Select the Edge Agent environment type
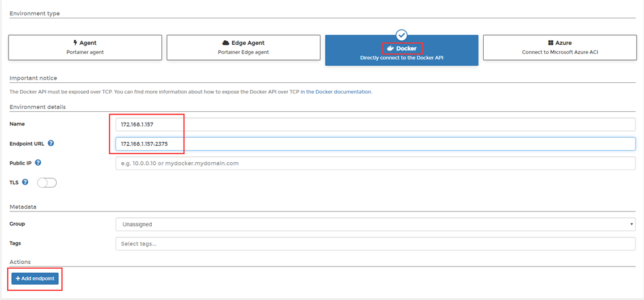 pyautogui.click(x=243, y=48)
